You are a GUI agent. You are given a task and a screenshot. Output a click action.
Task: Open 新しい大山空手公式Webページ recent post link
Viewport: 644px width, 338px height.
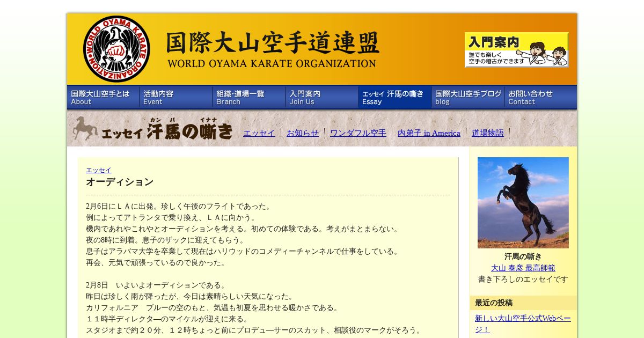(523, 324)
